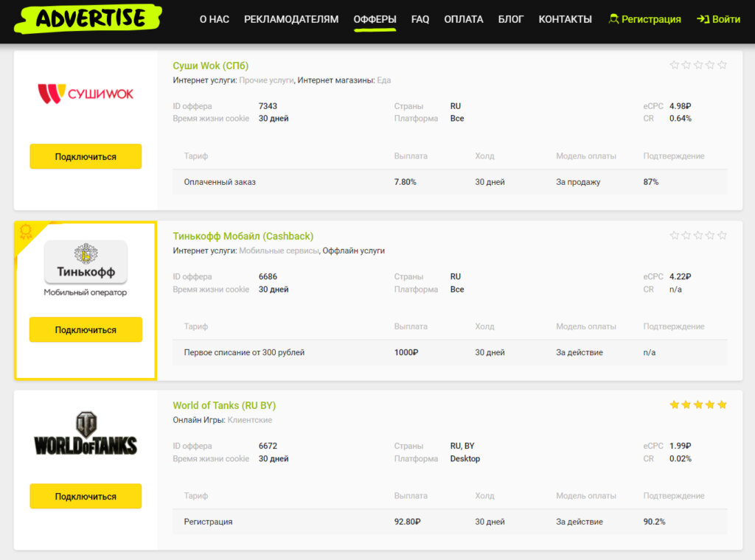This screenshot has height=560, width=755.
Task: Open БЛОГ page
Action: click(x=510, y=19)
